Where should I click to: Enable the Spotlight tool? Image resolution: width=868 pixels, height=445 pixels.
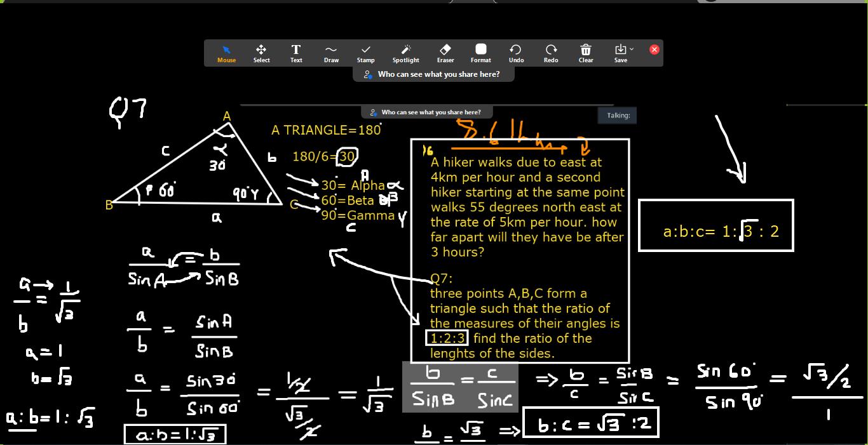405,53
